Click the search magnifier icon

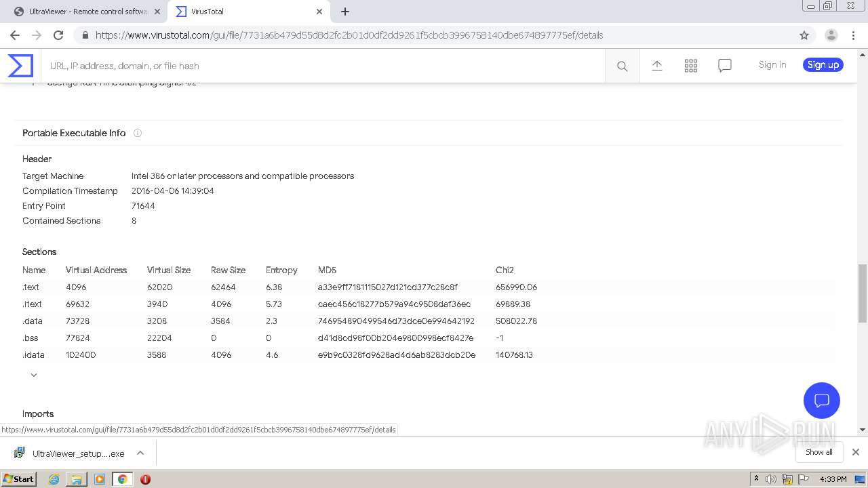(622, 66)
